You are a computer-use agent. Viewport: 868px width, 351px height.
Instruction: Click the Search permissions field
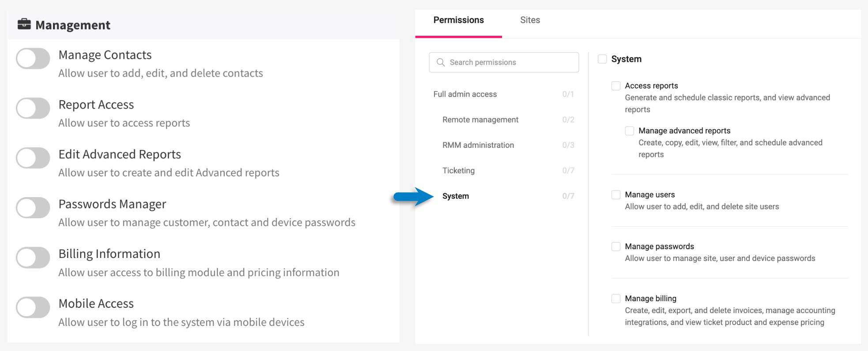[x=504, y=62]
